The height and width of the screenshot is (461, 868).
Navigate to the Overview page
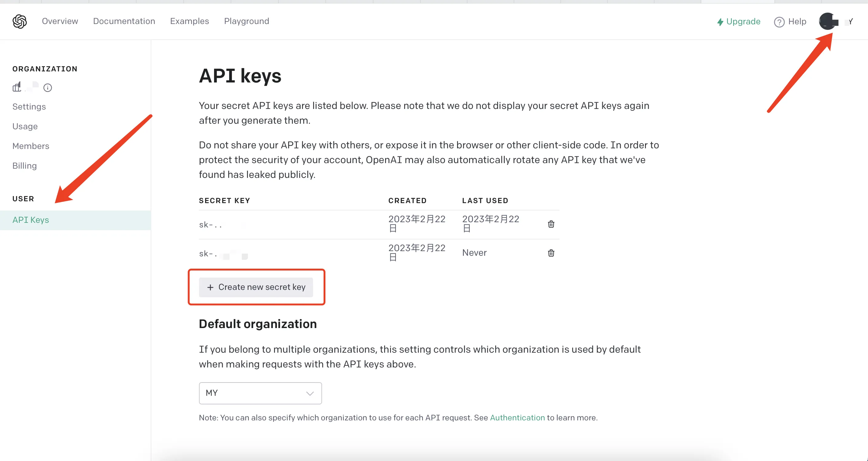click(x=60, y=21)
